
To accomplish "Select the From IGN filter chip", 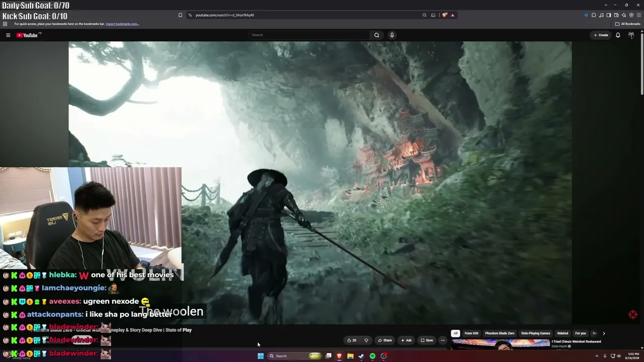I will point(471,333).
